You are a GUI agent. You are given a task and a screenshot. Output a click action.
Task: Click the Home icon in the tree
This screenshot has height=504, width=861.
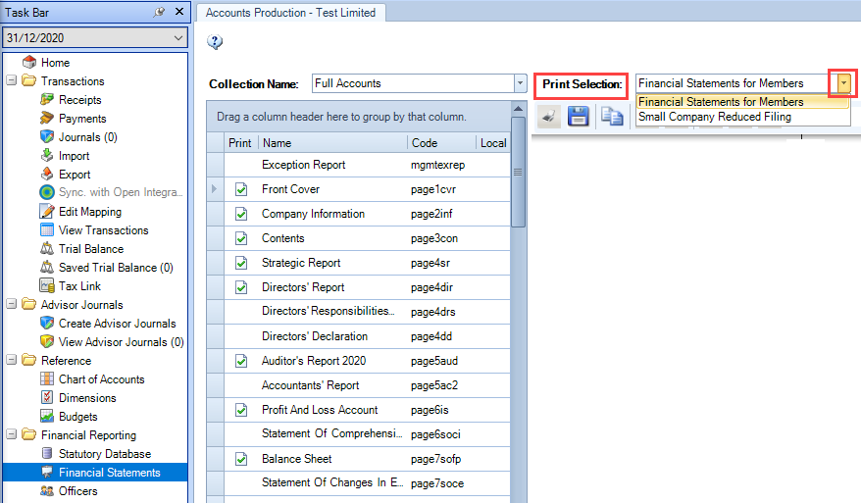(x=29, y=62)
